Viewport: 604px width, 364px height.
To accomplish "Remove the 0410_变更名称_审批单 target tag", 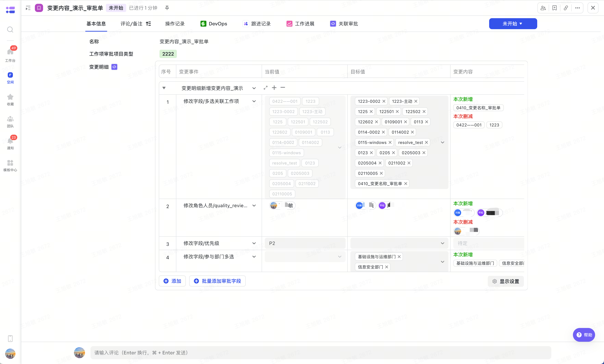I will pos(406,184).
